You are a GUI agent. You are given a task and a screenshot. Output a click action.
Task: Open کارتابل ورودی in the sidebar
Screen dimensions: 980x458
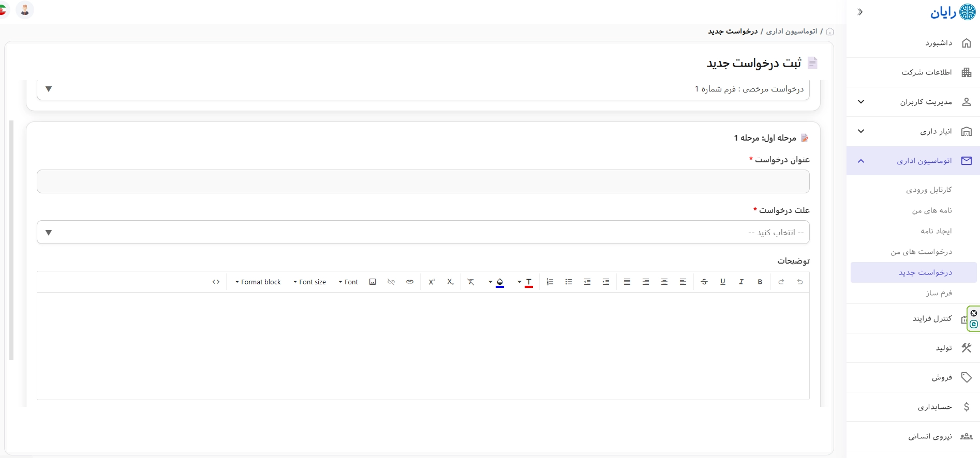(x=929, y=190)
